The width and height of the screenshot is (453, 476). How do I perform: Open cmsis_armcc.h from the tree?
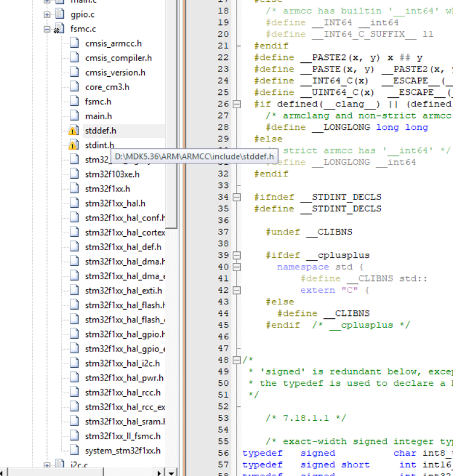(113, 44)
